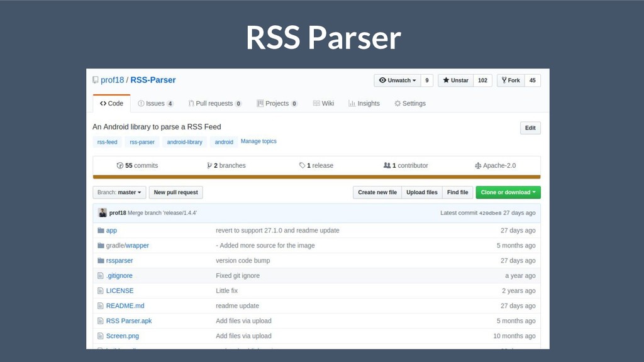Open the watchers count 9
The height and width of the screenshot is (362, 644).
point(427,80)
